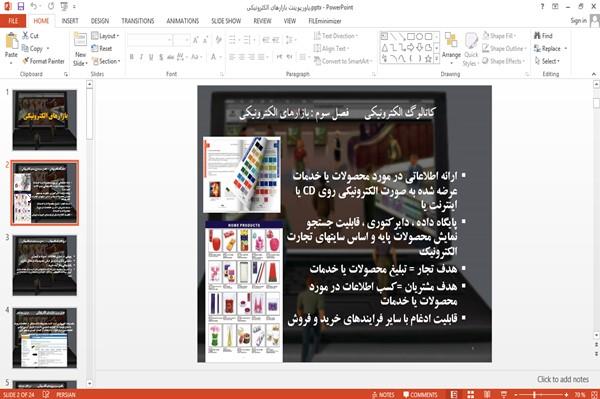Open the Text Direction dropdown
This screenshot has height=399, width=600.
coord(336,36)
